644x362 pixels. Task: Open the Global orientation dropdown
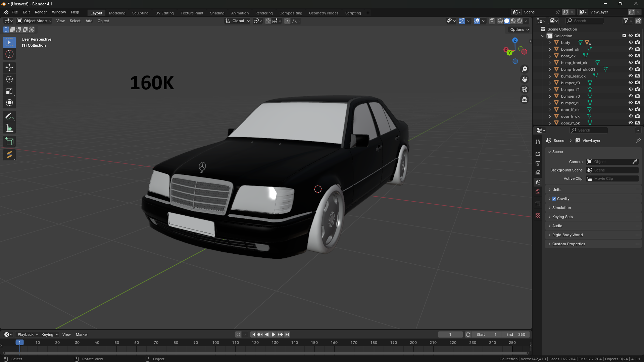point(238,21)
